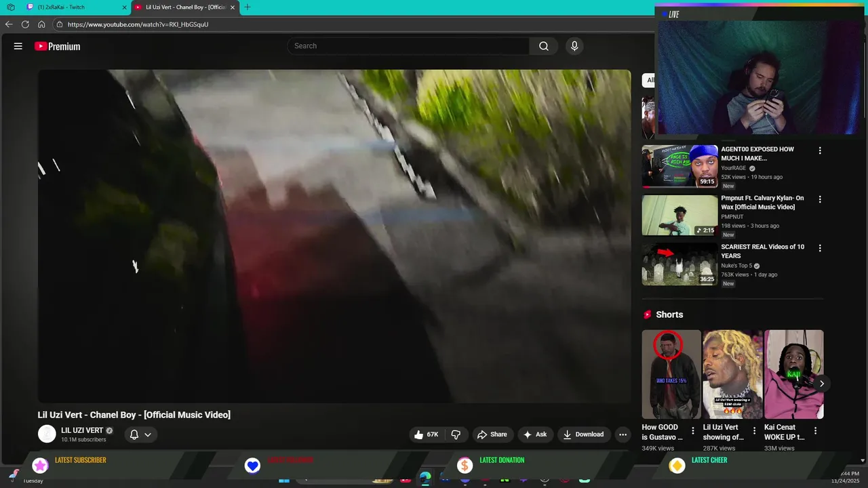This screenshot has height=488, width=868.
Task: Open LIL UZI VERT channel avatar
Action: pos(47,434)
